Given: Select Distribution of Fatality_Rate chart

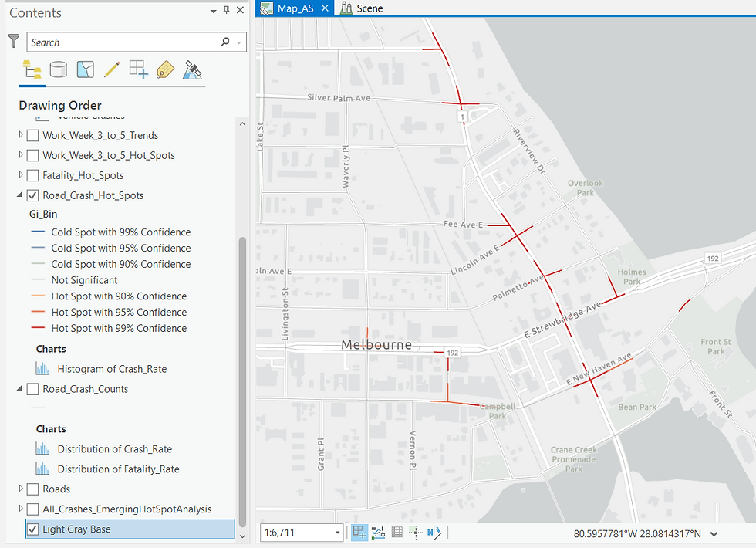Looking at the screenshot, I should pyautogui.click(x=118, y=469).
